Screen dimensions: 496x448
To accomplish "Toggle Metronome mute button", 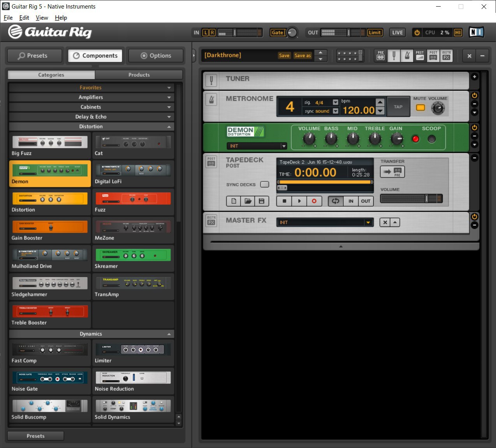I will (x=420, y=107).
